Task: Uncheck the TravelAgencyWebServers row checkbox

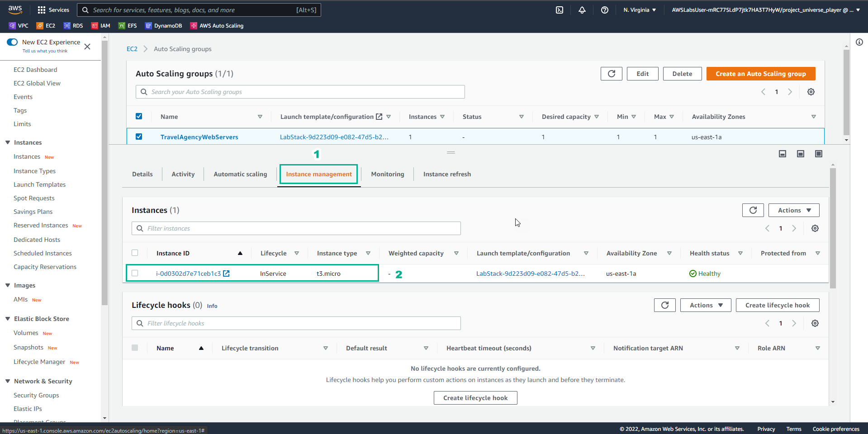Action: pos(139,137)
